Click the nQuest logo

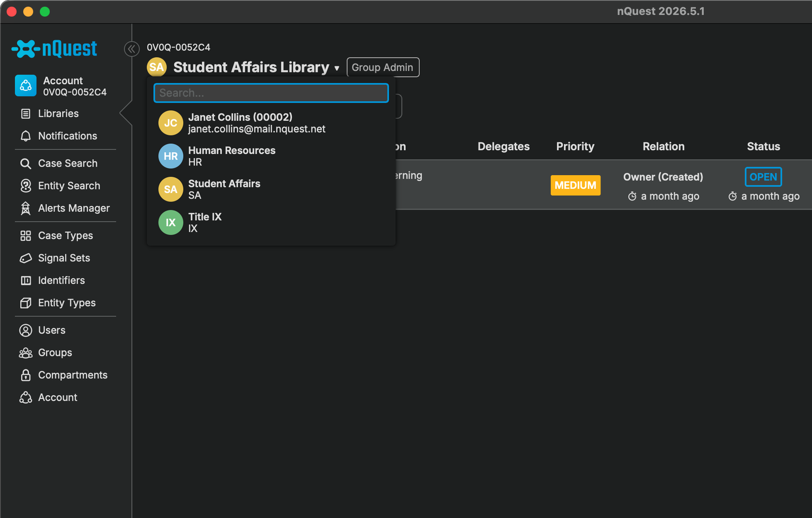(x=54, y=49)
